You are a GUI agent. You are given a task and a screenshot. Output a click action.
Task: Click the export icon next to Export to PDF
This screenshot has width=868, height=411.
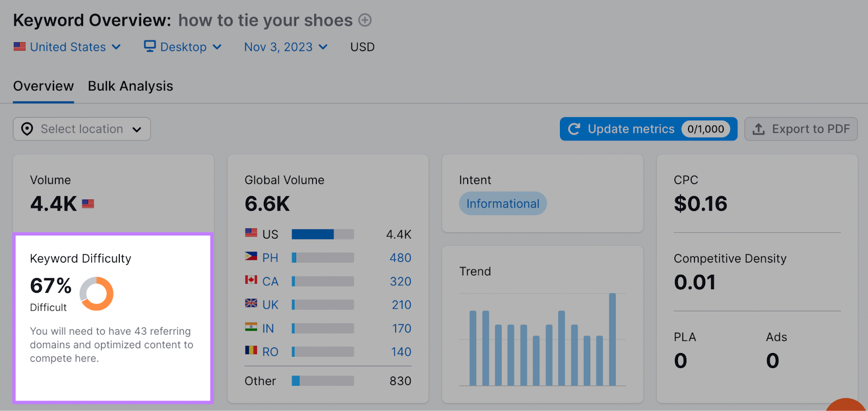[758, 129]
